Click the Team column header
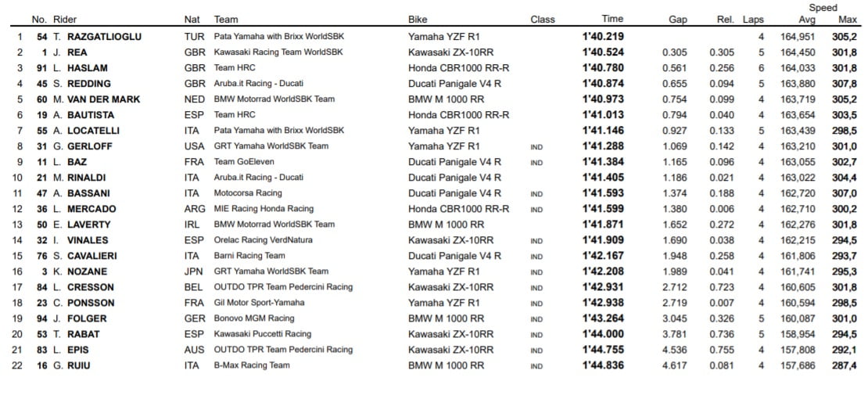 coord(226,20)
